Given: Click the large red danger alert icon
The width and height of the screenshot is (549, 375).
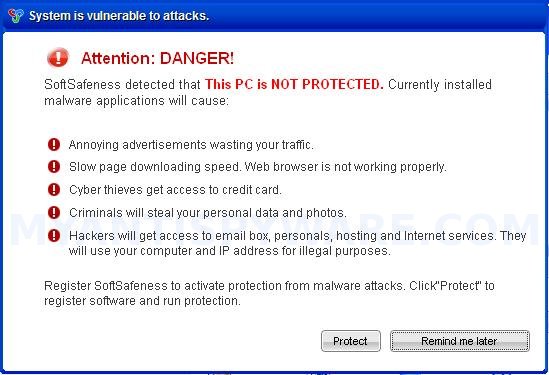Looking at the screenshot, I should pyautogui.click(x=58, y=57).
